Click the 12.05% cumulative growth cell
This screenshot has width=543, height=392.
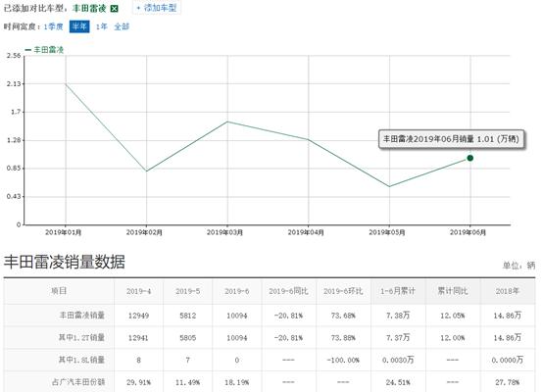pyautogui.click(x=453, y=316)
